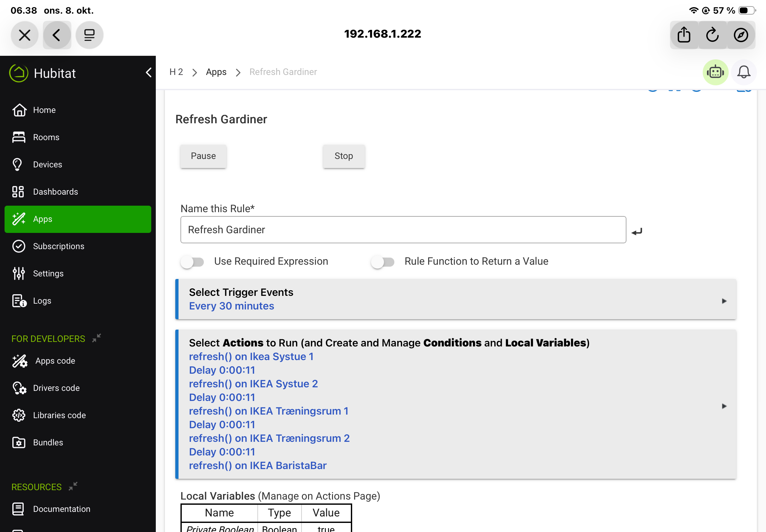The height and width of the screenshot is (532, 766).
Task: Click the Safari share icon
Action: pos(684,35)
